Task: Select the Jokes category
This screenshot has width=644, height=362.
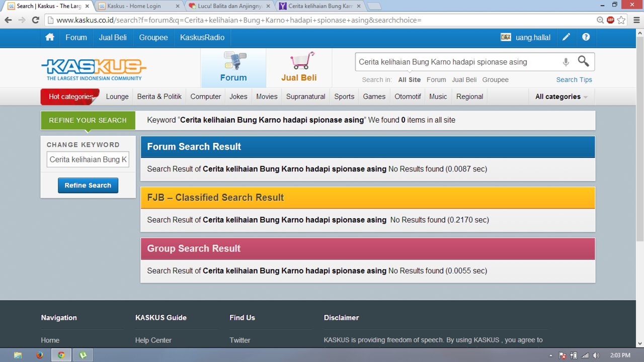Action: [x=238, y=97]
